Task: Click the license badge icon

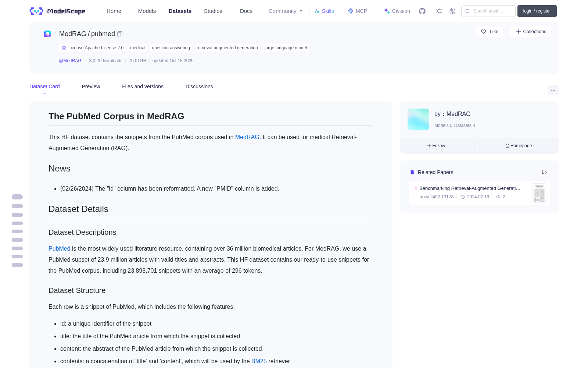Action: (64, 48)
